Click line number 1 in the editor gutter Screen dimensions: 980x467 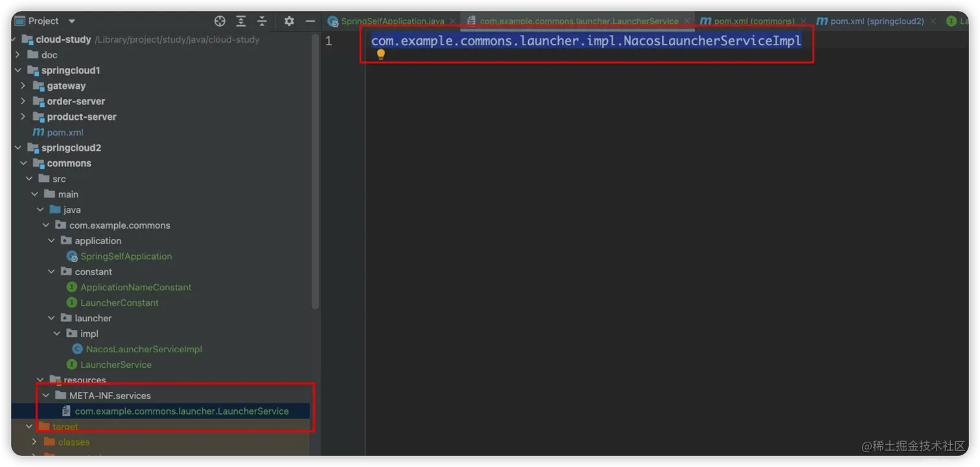(x=329, y=41)
